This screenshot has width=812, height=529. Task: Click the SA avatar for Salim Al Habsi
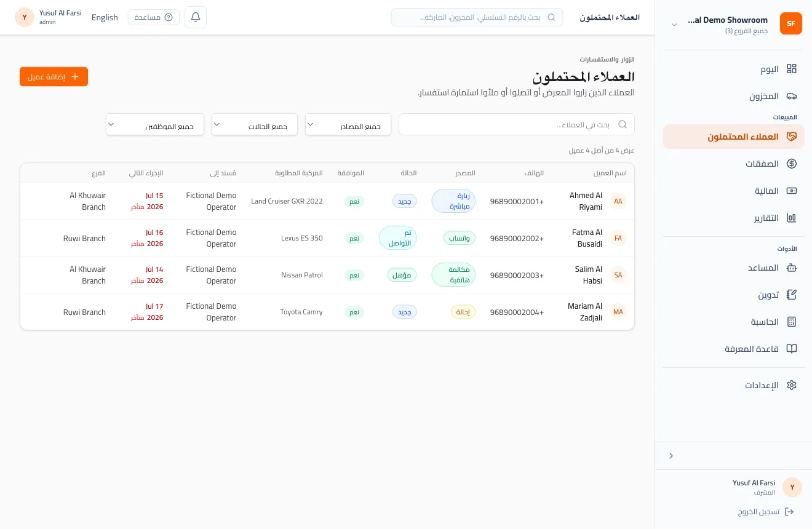[618, 275]
